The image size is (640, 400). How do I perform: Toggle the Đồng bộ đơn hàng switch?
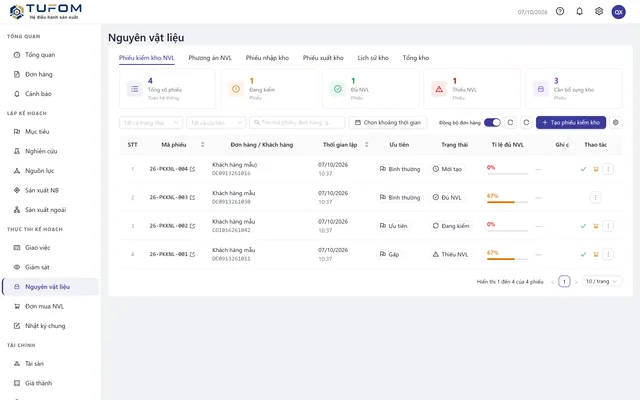492,122
